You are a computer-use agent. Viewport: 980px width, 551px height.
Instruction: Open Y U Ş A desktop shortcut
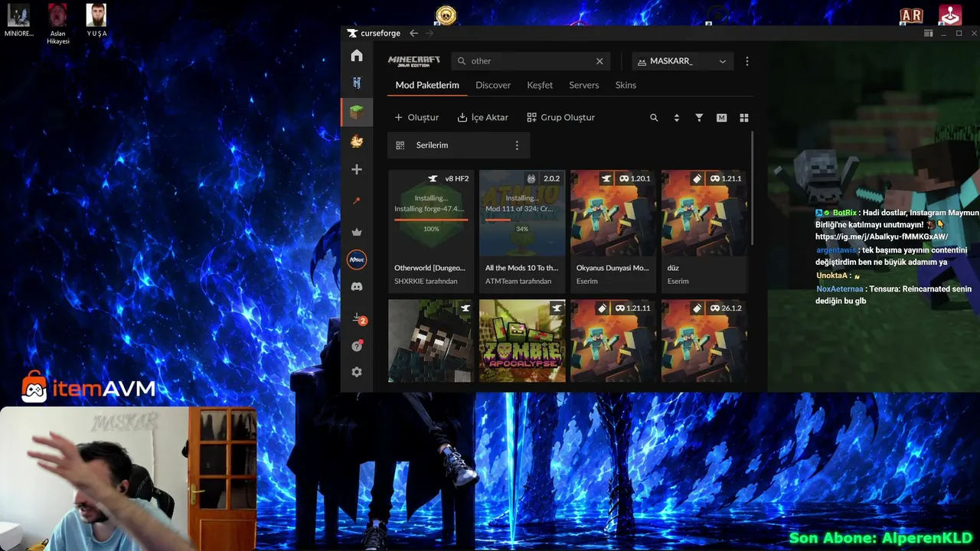click(96, 21)
